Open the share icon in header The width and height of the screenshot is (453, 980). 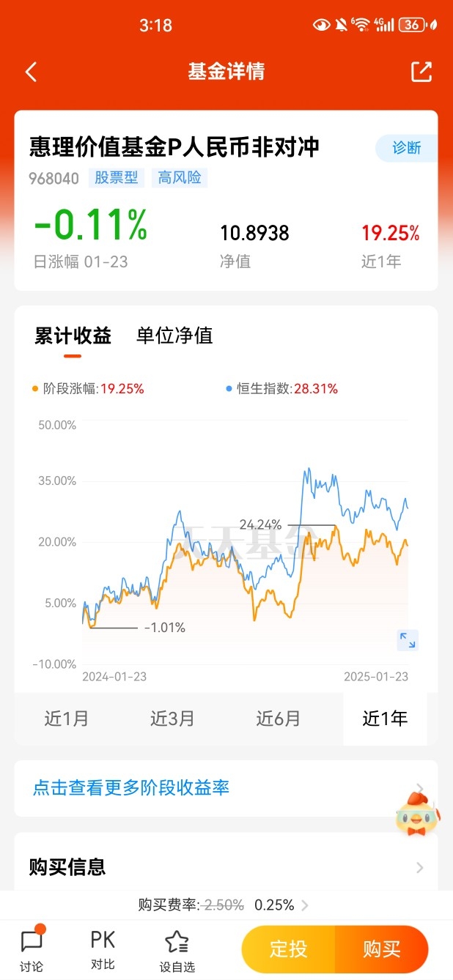pos(421,71)
